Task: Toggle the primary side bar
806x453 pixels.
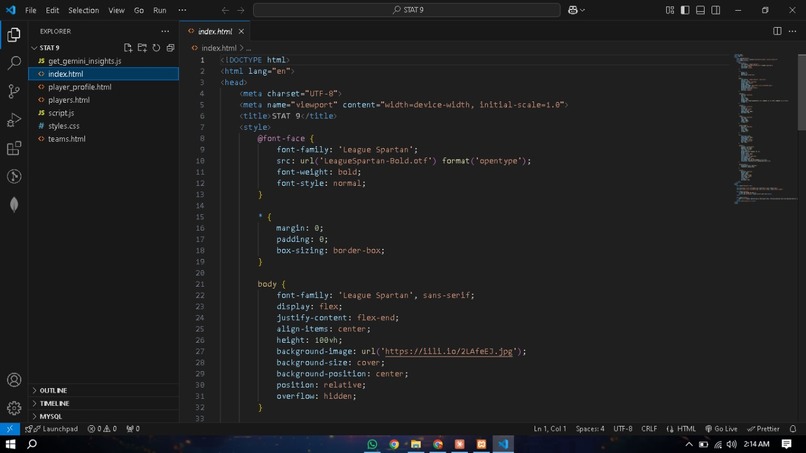Action: point(685,10)
